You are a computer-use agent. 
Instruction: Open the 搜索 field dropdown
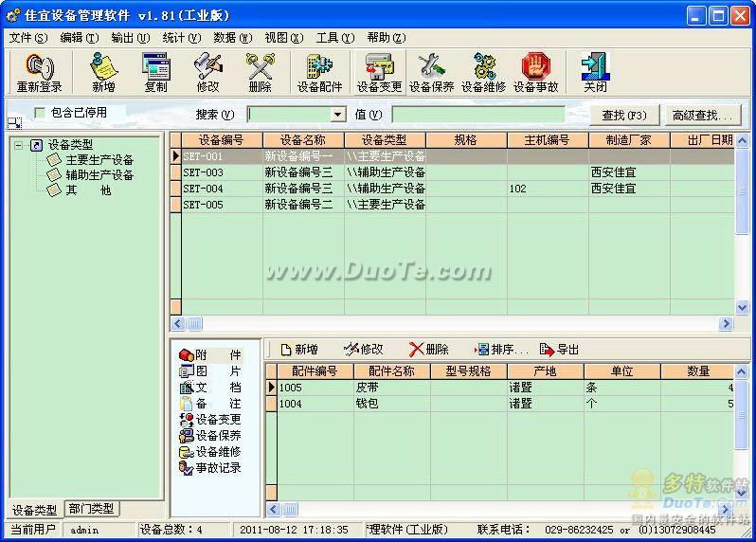point(338,115)
